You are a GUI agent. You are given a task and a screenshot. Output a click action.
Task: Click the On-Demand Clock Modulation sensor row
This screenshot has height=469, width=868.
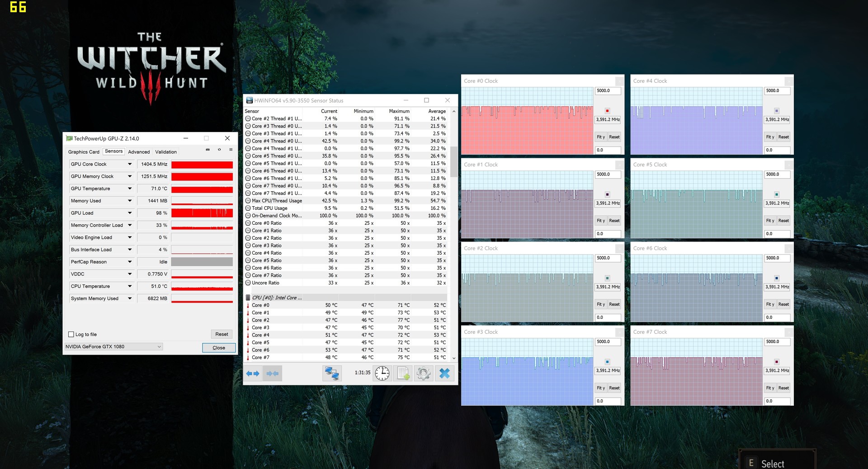(346, 216)
